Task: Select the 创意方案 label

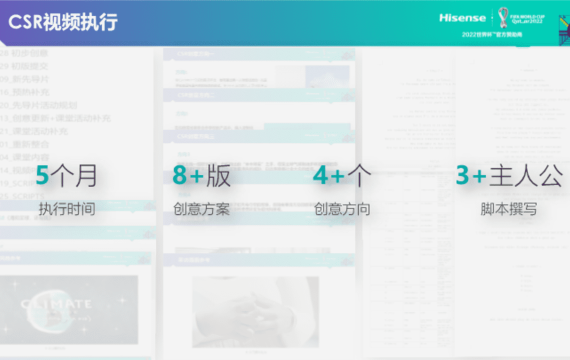Action: click(x=201, y=209)
